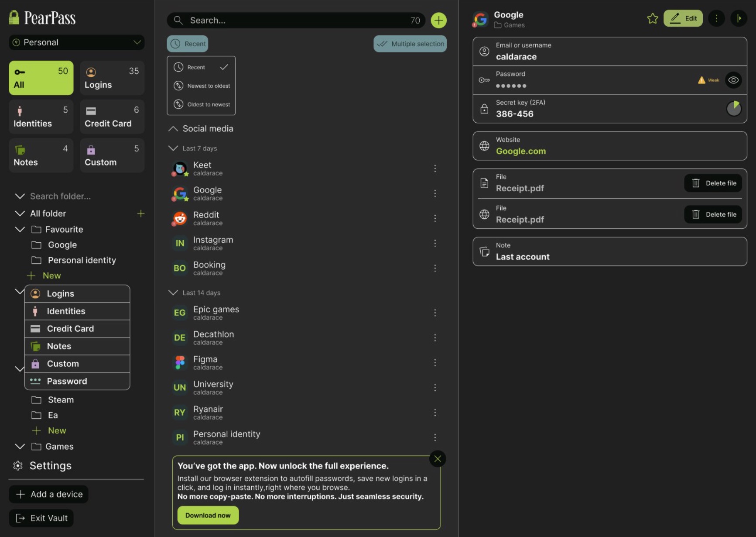Choose Oldest to newest sorting
Image resolution: width=756 pixels, height=537 pixels.
[201, 104]
